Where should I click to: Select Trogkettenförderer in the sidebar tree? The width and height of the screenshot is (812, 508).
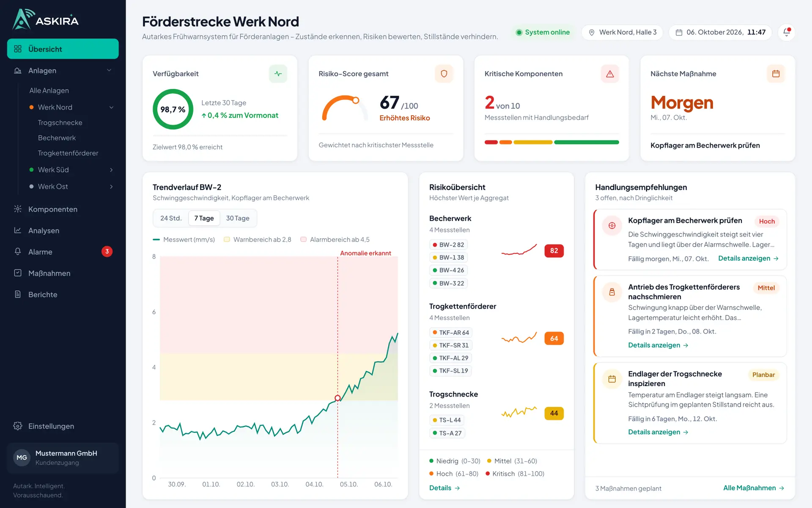coord(68,153)
